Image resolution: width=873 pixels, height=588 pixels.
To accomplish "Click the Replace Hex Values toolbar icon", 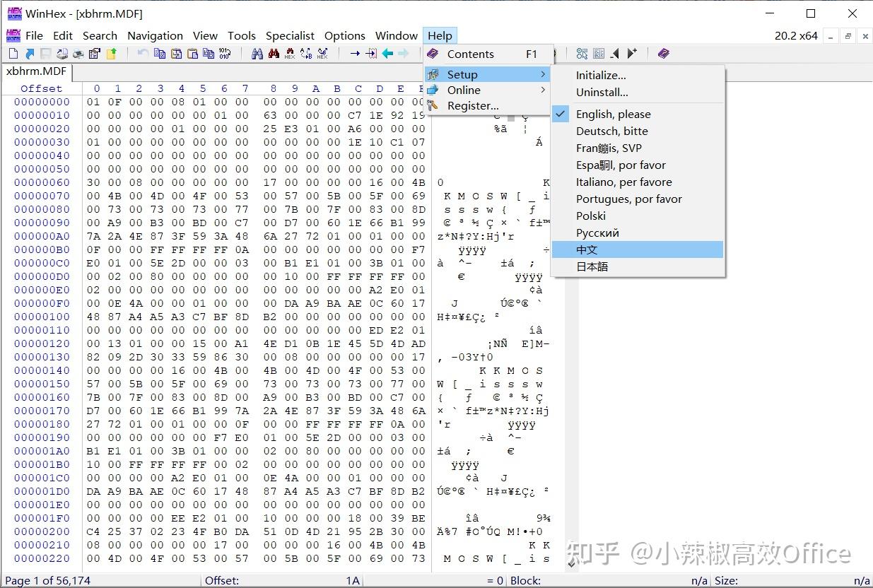I will point(322,54).
